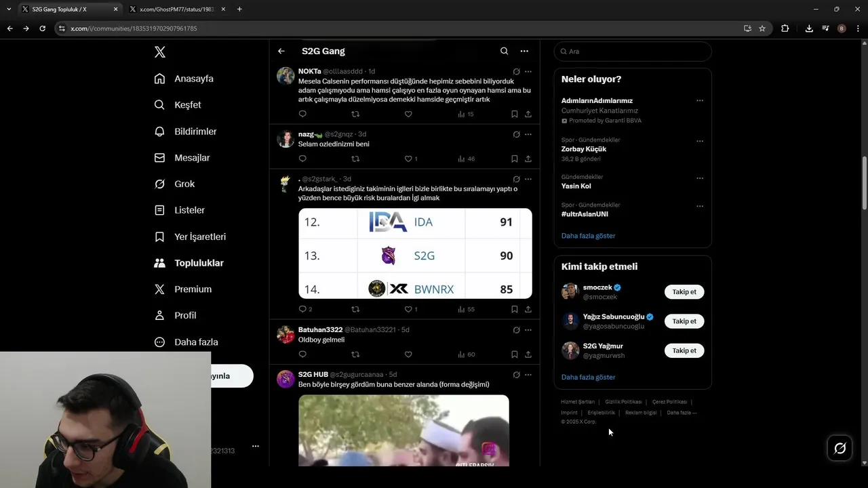Open Profil page
868x488 pixels.
(175, 315)
